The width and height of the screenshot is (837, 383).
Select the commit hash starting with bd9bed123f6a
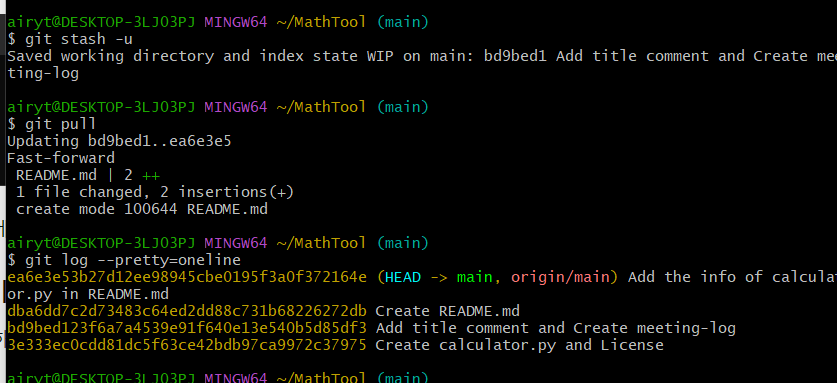coord(187,329)
